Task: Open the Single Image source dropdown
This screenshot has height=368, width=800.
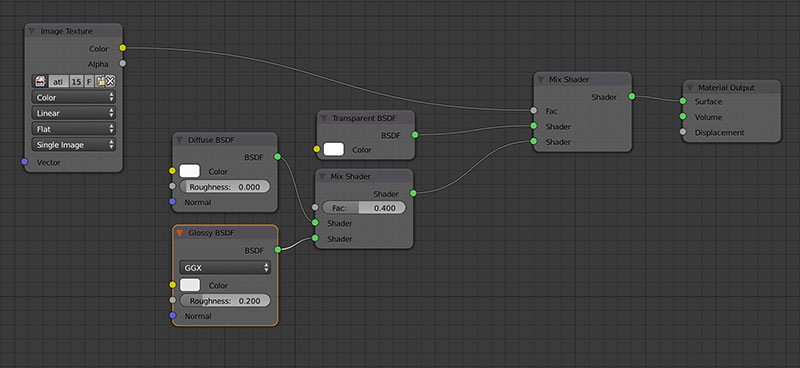Action: click(x=73, y=144)
